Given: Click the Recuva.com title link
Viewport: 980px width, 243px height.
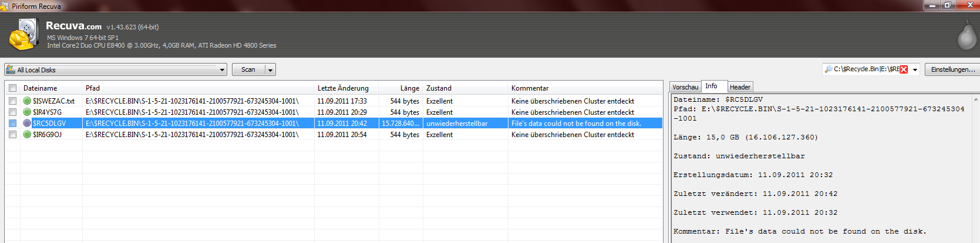Looking at the screenshot, I should pos(73,26).
